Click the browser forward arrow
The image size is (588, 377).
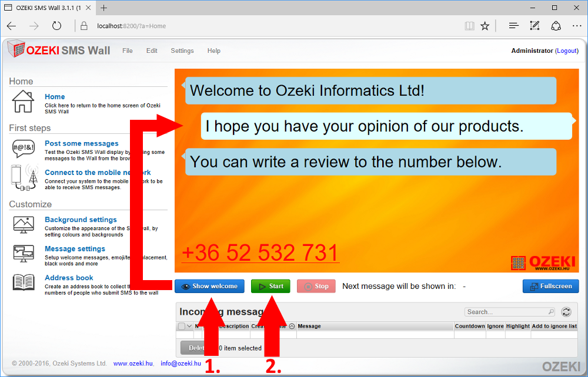coord(34,26)
